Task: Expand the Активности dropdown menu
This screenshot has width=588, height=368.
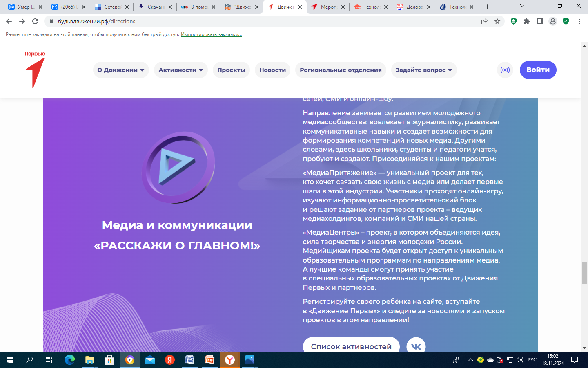Action: (x=180, y=70)
